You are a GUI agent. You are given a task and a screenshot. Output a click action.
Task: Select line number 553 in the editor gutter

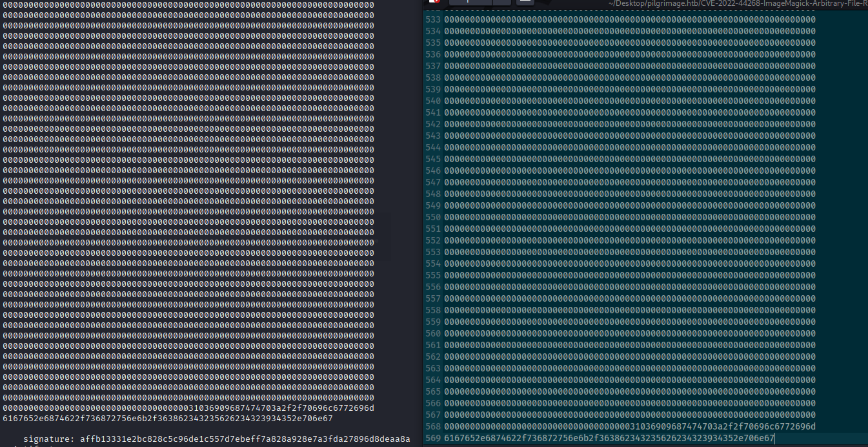click(433, 252)
